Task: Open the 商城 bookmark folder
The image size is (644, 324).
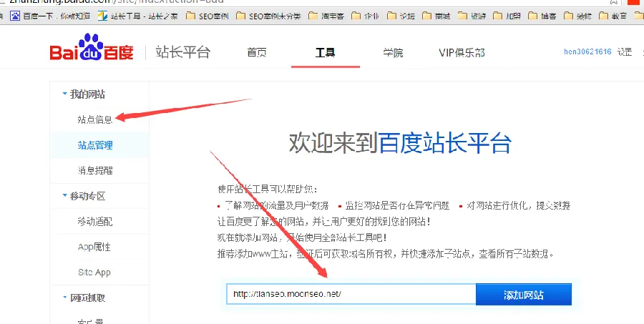Action: click(436, 16)
